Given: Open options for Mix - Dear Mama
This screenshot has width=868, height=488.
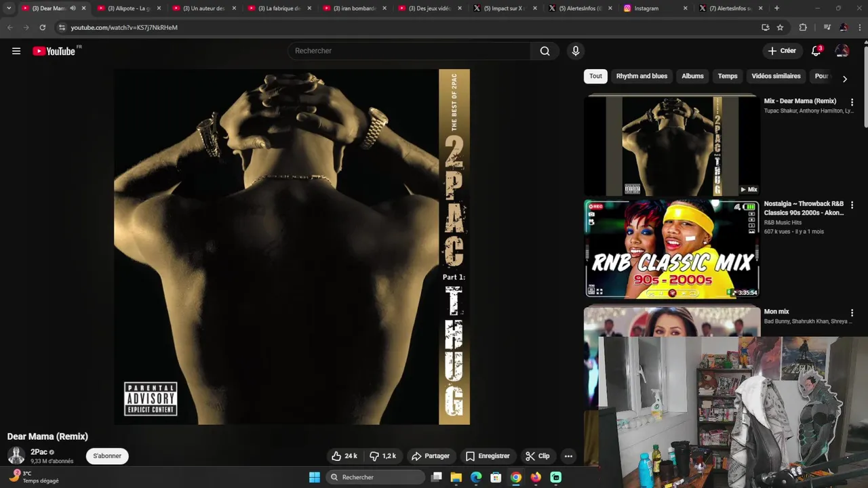Looking at the screenshot, I should (852, 102).
